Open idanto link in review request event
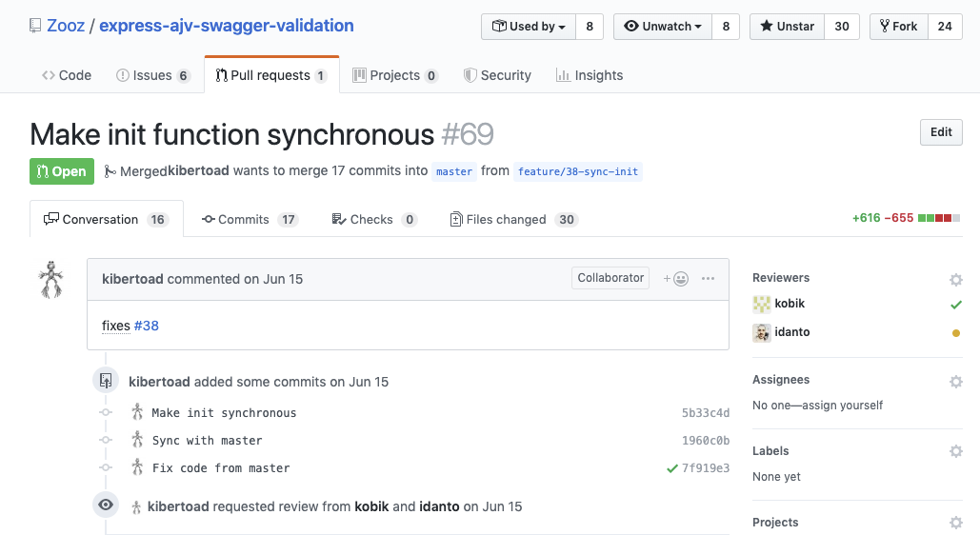 (x=439, y=506)
